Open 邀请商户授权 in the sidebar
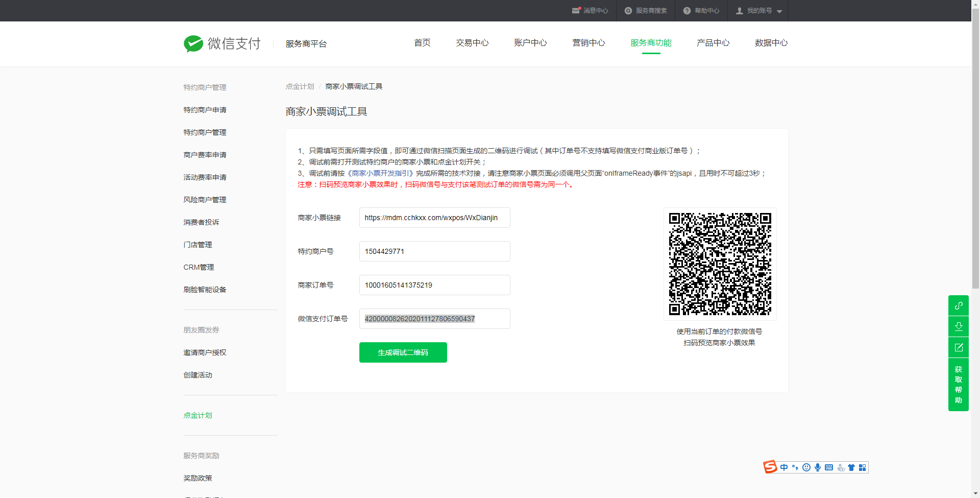Screen dimensions: 980x498 pyautogui.click(x=205, y=352)
